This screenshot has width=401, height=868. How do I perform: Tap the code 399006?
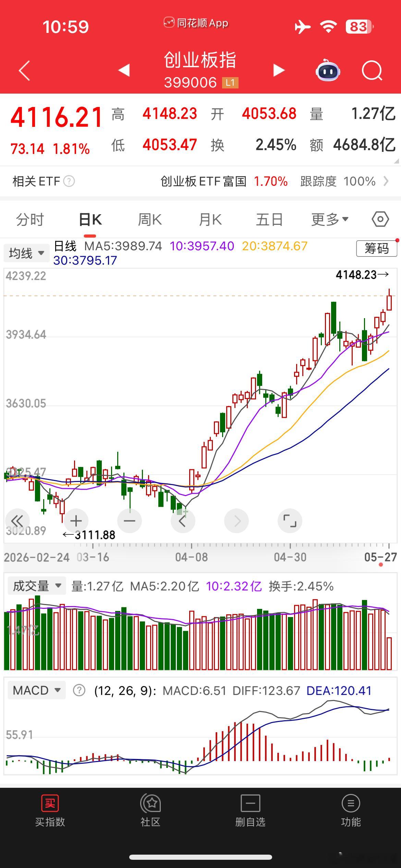[x=190, y=82]
